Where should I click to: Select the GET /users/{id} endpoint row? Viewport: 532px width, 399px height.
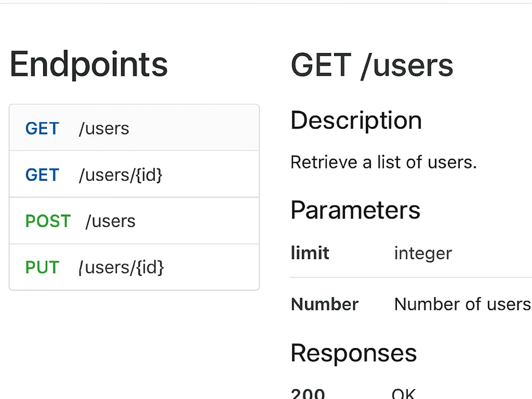point(134,175)
